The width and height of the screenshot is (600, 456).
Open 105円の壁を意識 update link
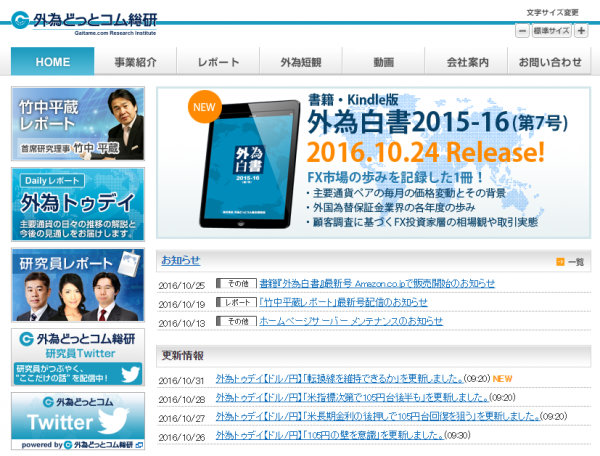point(330,435)
